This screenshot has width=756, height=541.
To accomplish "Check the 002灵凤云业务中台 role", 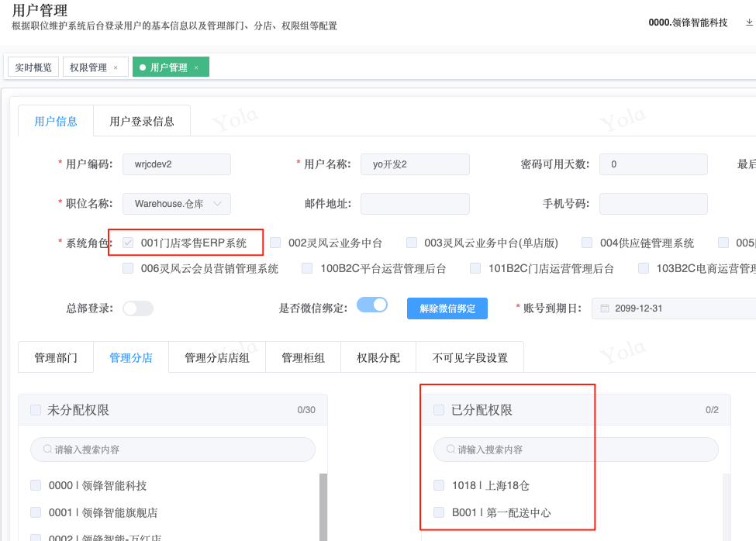I will click(275, 243).
